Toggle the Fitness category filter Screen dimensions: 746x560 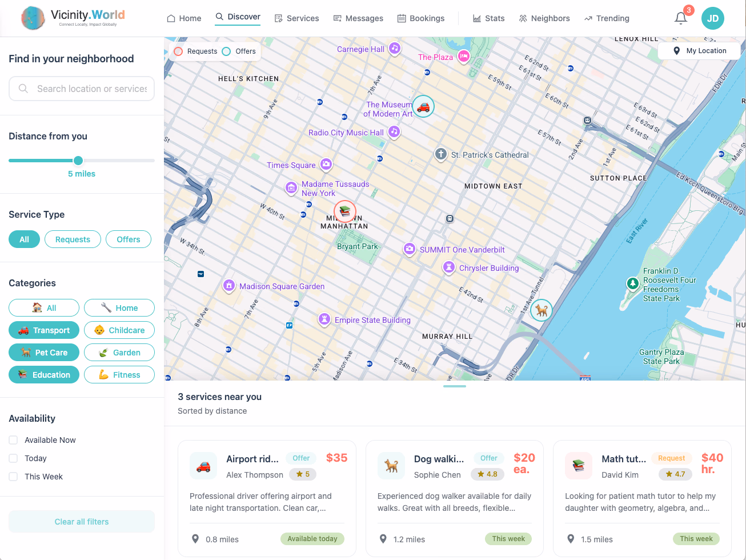(x=119, y=375)
